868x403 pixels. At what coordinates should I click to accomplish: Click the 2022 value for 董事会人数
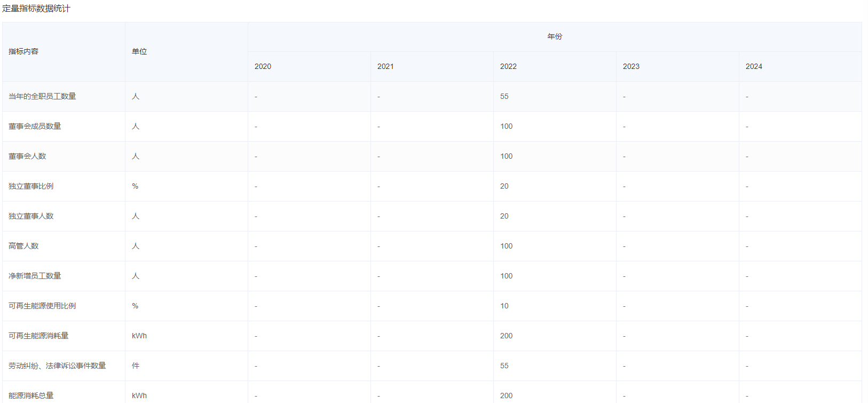point(506,156)
